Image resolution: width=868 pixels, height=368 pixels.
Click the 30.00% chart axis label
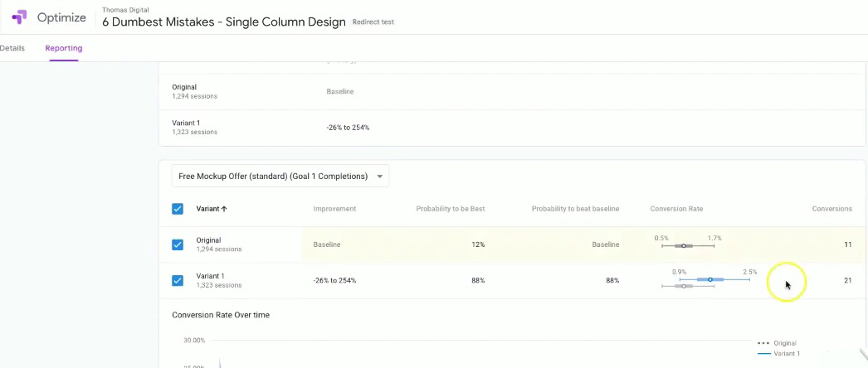point(194,341)
